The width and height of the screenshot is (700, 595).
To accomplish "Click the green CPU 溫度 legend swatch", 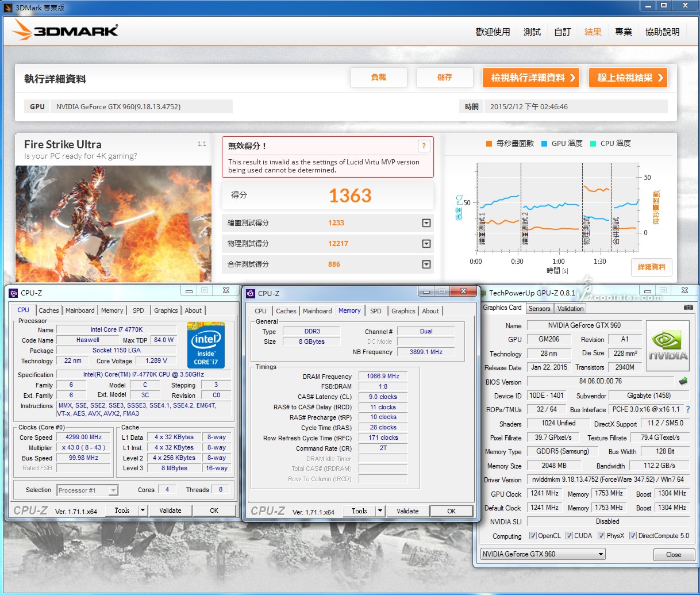I will tap(593, 144).
